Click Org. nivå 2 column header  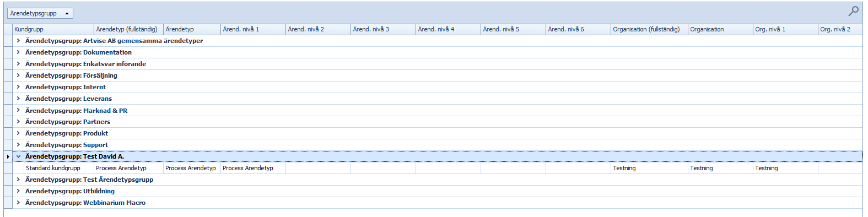pyautogui.click(x=840, y=29)
